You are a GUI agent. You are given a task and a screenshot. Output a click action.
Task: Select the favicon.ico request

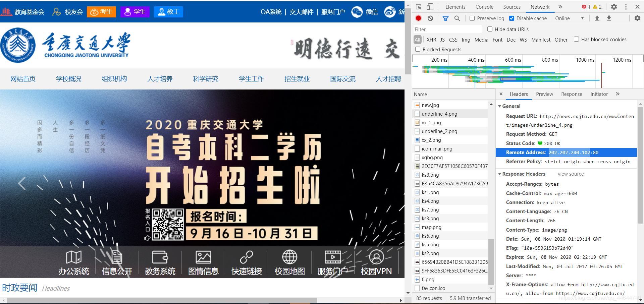(x=450, y=288)
